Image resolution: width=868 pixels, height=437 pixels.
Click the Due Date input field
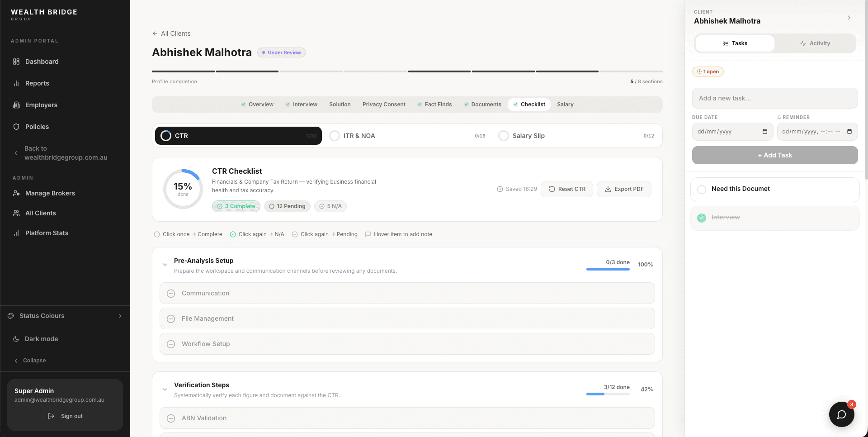[x=733, y=132]
